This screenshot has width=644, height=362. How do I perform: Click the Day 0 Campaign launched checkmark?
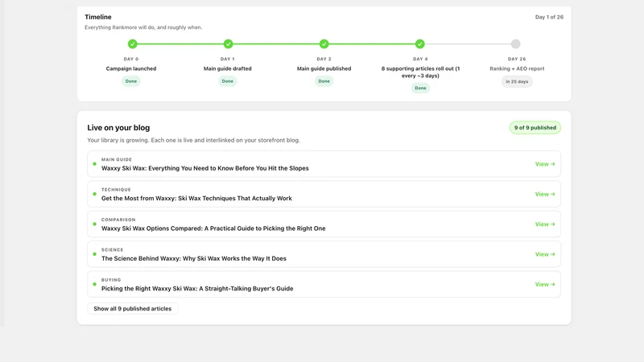click(132, 44)
